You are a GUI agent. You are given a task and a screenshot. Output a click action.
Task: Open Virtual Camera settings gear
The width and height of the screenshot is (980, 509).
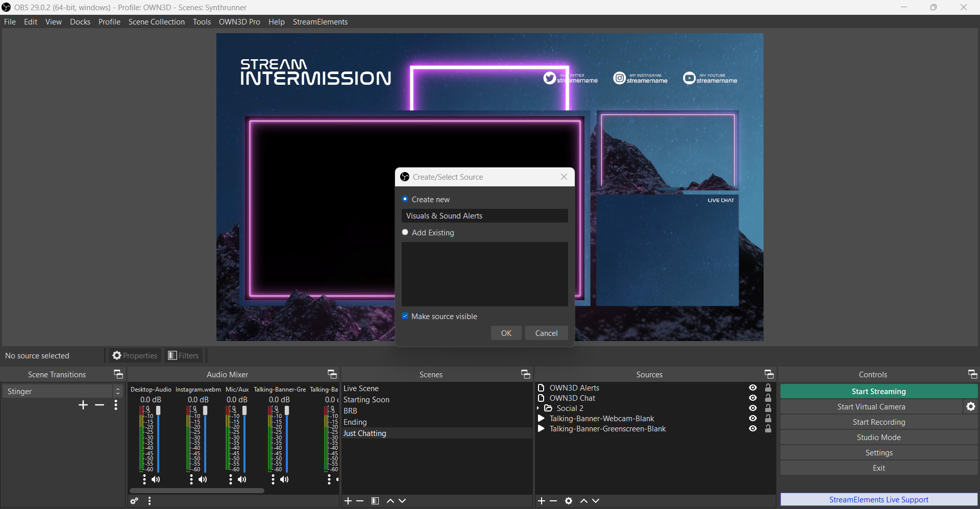971,406
